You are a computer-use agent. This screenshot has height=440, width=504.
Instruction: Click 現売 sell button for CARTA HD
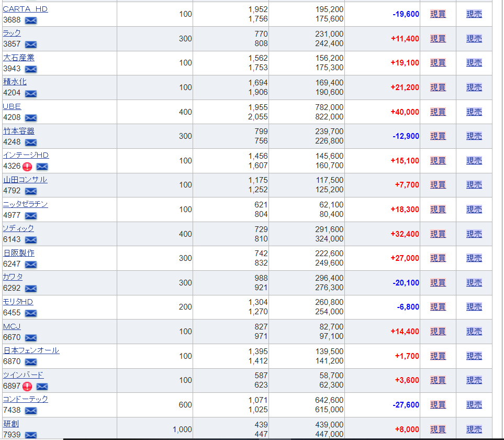pyautogui.click(x=474, y=14)
